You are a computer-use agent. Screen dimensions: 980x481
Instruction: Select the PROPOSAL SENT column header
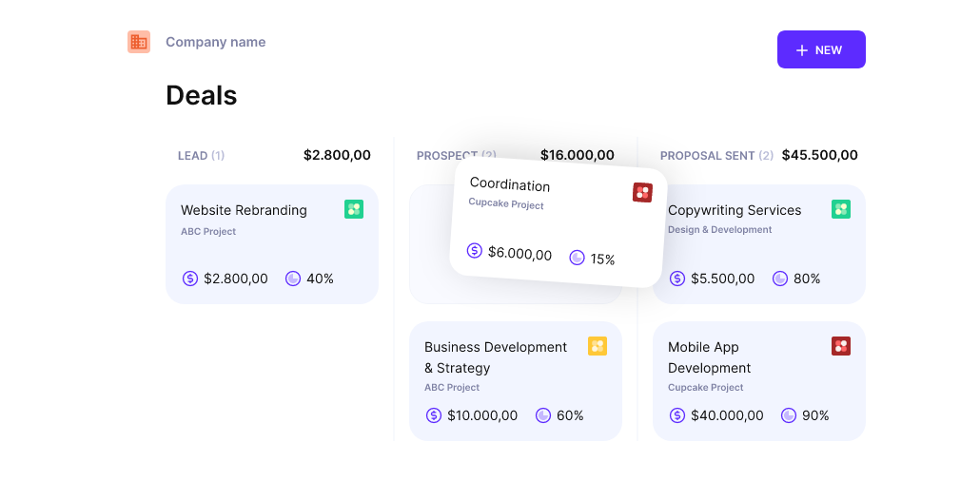(x=707, y=156)
